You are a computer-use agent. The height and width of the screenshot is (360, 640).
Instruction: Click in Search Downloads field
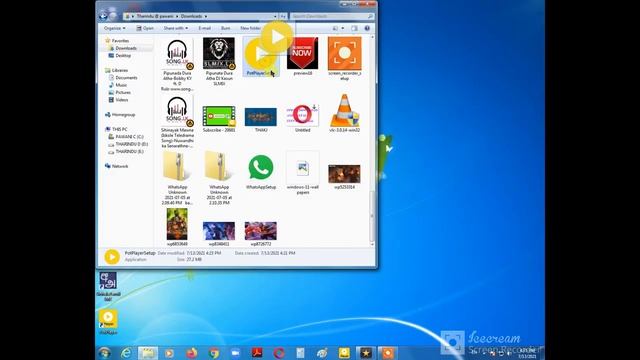[x=332, y=16]
